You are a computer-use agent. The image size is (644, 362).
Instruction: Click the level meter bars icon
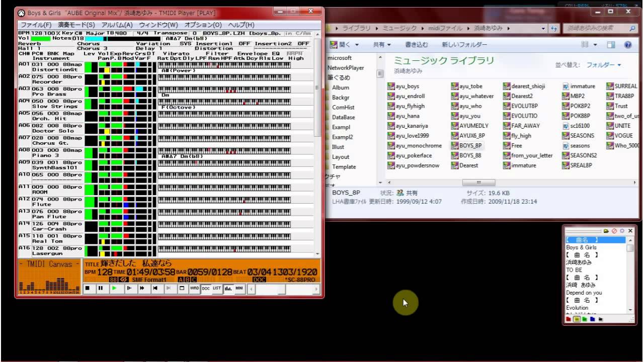pyautogui.click(x=228, y=288)
